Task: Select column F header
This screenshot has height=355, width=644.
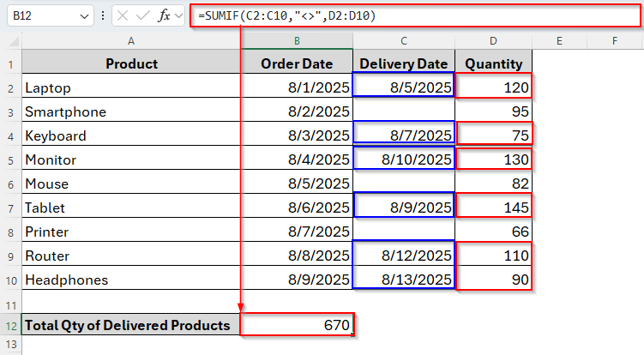Action: point(615,40)
